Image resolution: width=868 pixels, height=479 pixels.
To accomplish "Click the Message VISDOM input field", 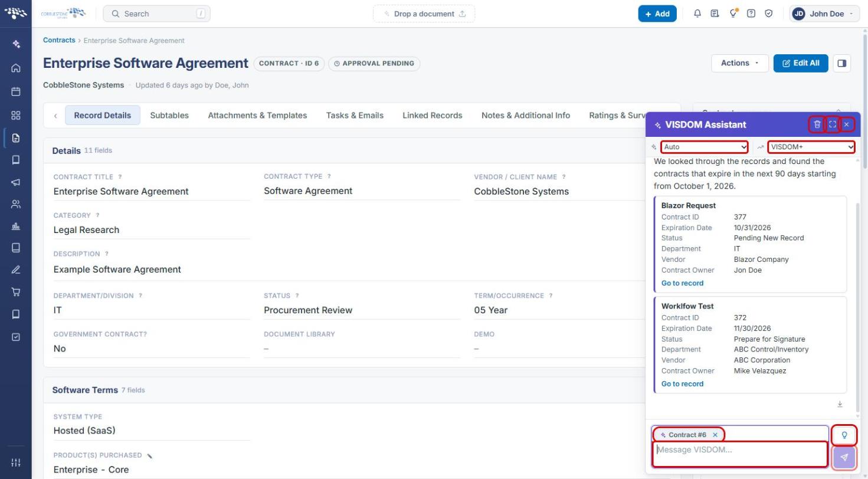I will tap(740, 454).
